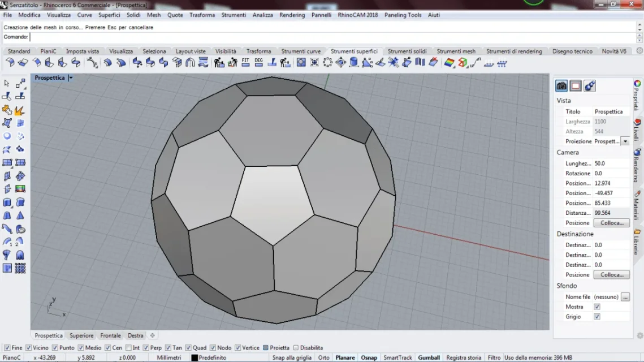Click the DEG change degree icon
Image resolution: width=644 pixels, height=362 pixels.
tap(259, 62)
